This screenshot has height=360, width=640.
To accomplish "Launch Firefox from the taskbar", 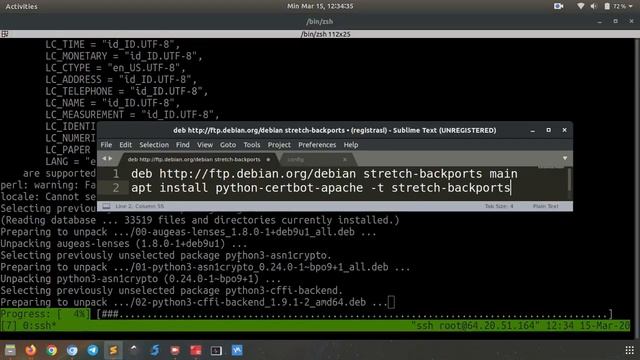I will pyautogui.click(x=31, y=350).
